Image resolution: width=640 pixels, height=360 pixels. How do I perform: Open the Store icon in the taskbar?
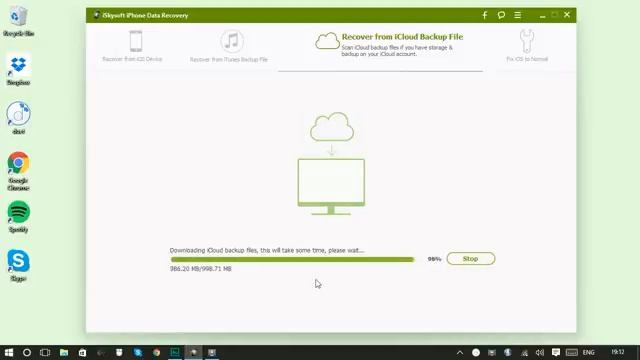tap(82, 352)
